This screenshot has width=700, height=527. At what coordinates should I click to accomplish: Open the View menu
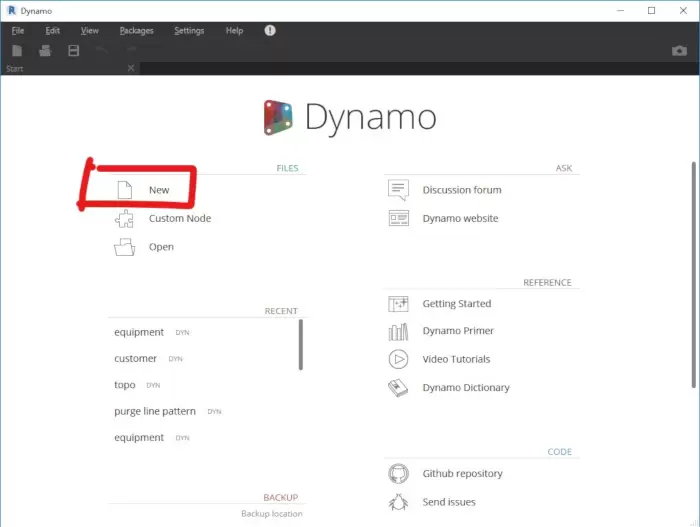[90, 31]
